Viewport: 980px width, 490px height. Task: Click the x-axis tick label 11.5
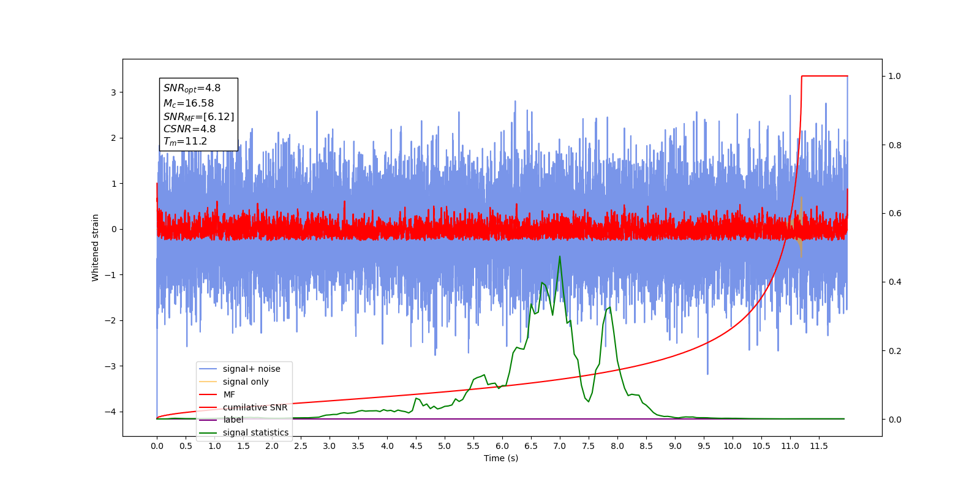[x=819, y=446]
